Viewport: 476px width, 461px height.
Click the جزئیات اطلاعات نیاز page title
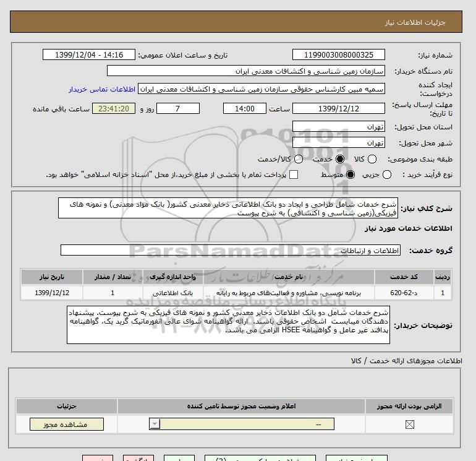pyautogui.click(x=415, y=22)
